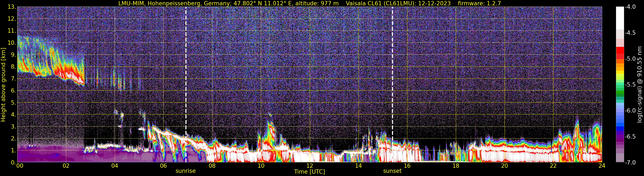
Task: Click the x-axis tick label '04'
Action: [115, 166]
